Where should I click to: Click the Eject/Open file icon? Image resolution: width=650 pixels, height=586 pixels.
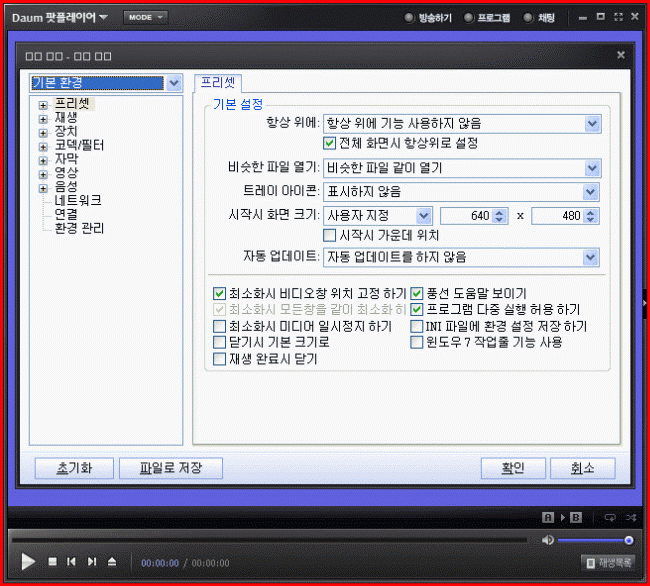pos(112,562)
